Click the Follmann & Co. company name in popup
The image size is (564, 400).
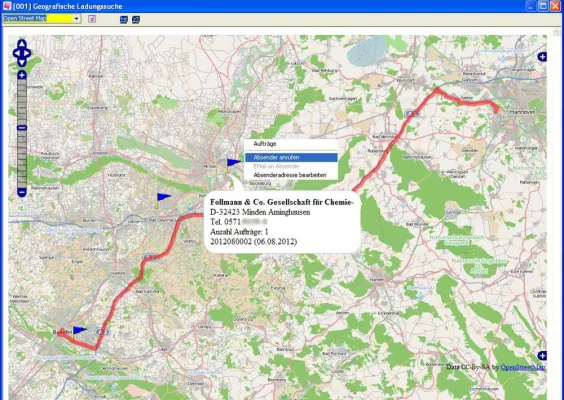[x=282, y=202]
